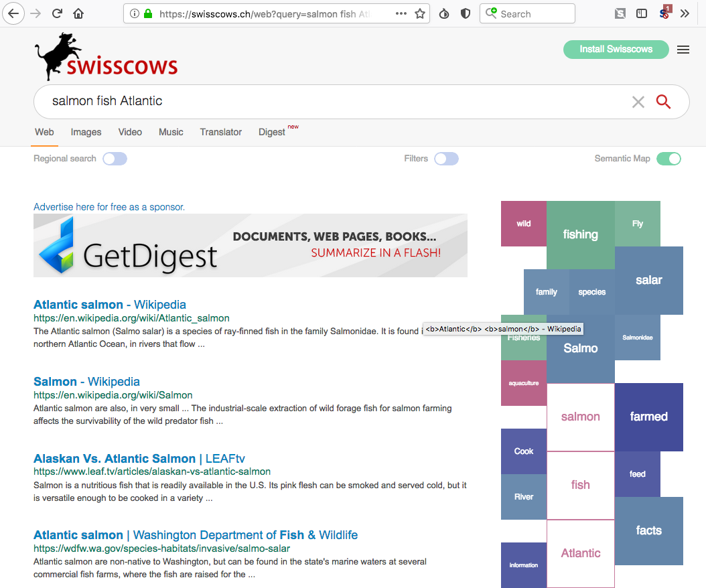Open the search engine selector in Firefox

click(490, 13)
